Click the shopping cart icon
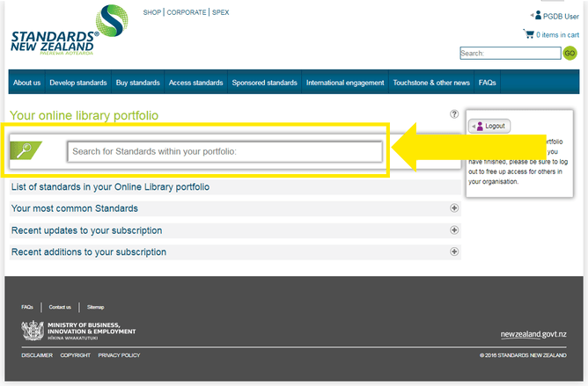Screen dimensions: 588x386 coord(528,34)
